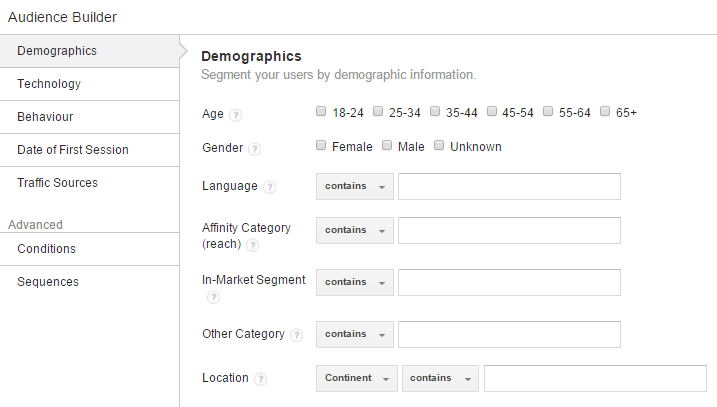Click the Other Category help icon
Viewport: 717px width, 407px height.
[x=297, y=335]
